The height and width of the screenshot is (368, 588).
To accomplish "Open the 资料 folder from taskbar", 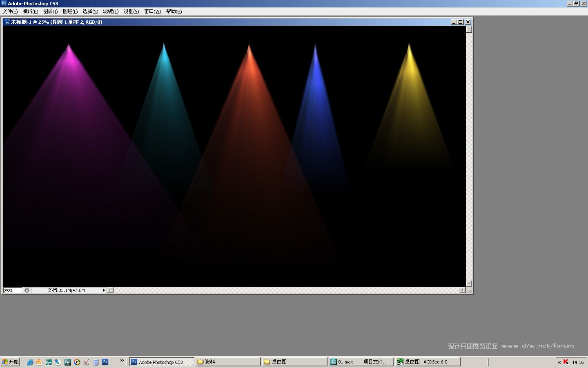I will 228,362.
